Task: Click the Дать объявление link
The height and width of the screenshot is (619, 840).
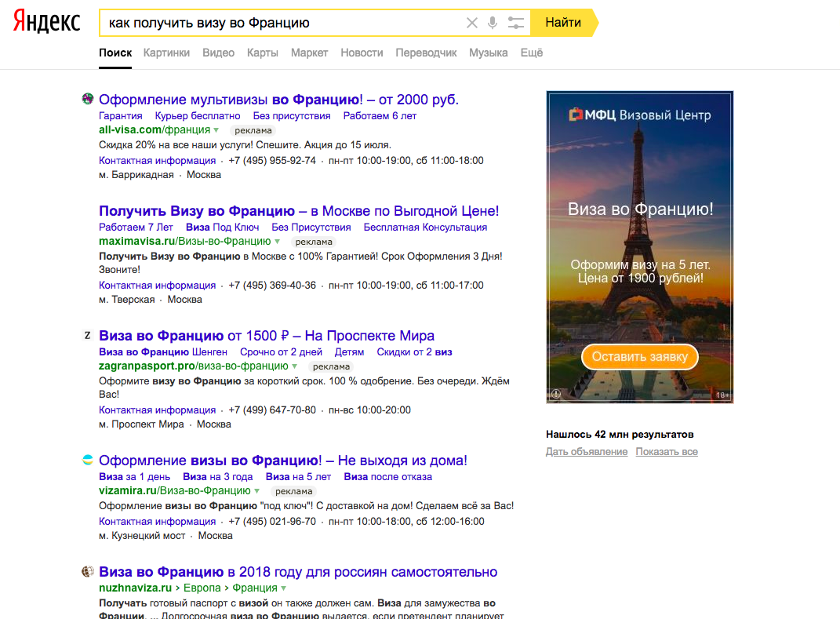Action: coord(587,452)
